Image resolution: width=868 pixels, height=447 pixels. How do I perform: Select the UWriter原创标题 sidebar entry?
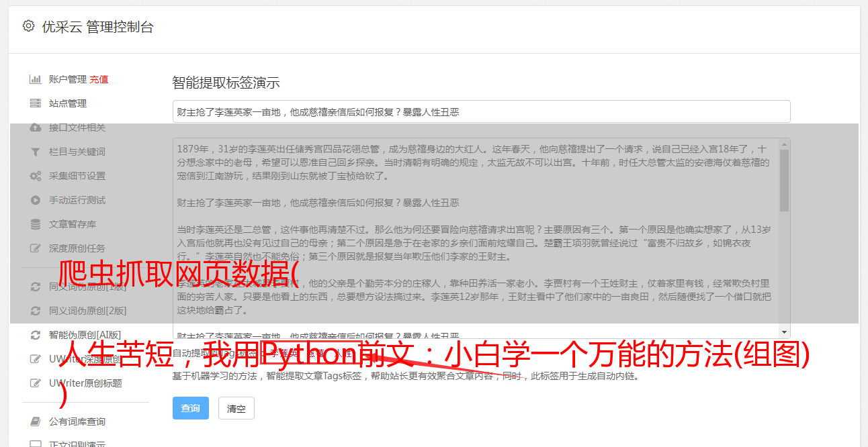click(85, 383)
